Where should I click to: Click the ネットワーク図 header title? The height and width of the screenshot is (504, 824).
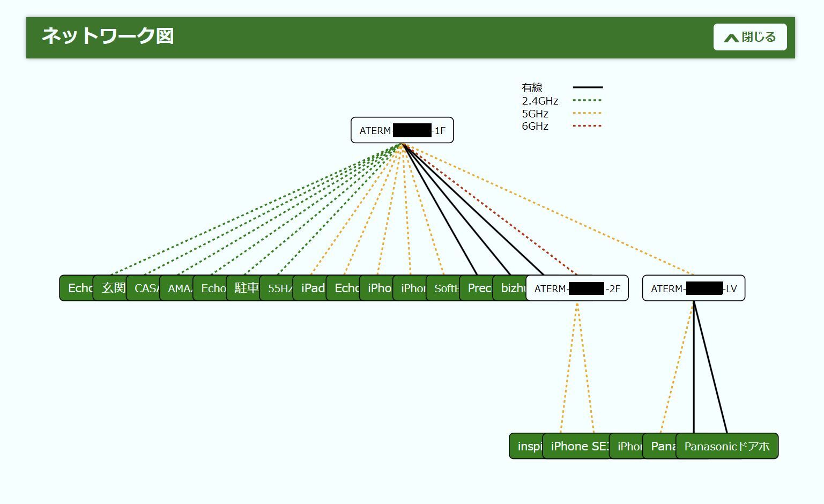pyautogui.click(x=108, y=36)
